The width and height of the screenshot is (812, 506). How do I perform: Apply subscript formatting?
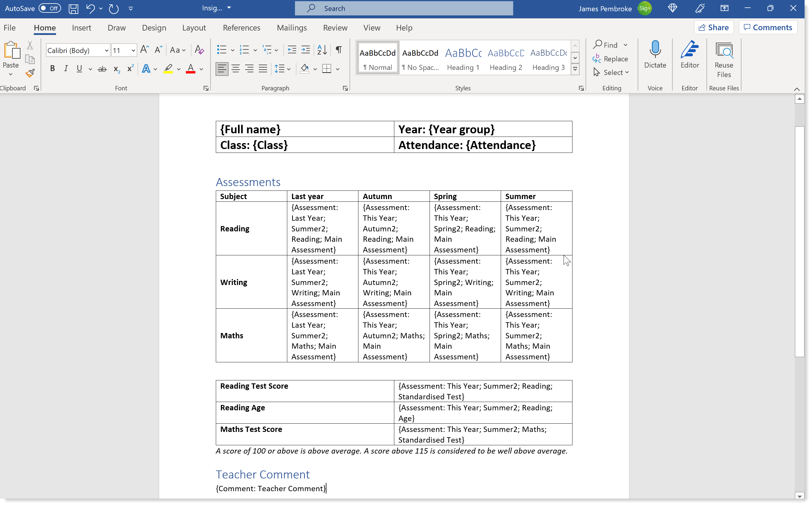pyautogui.click(x=117, y=69)
